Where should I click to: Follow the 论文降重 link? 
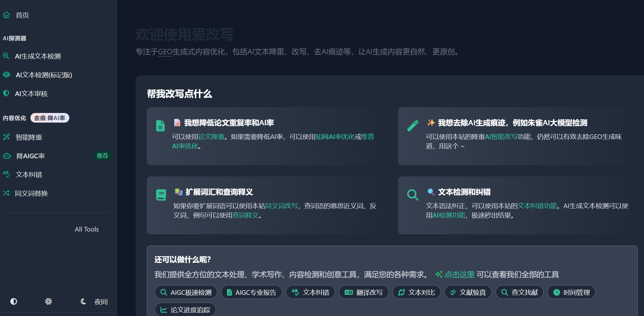point(211,137)
